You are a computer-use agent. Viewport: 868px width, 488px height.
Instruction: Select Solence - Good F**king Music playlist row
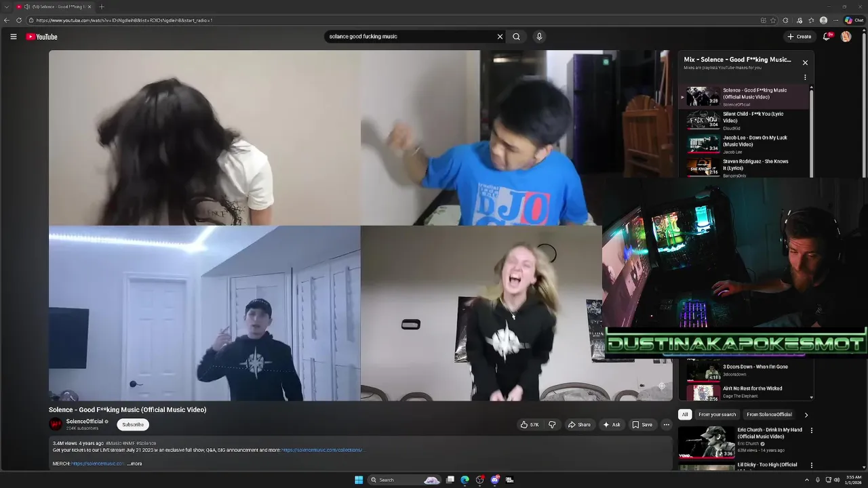tap(745, 97)
